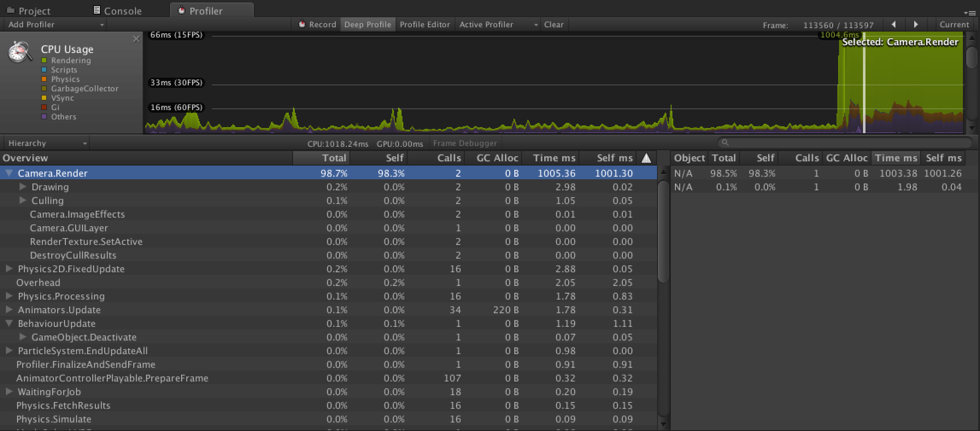
Task: Sort by Calls column in Overview
Action: 436,158
